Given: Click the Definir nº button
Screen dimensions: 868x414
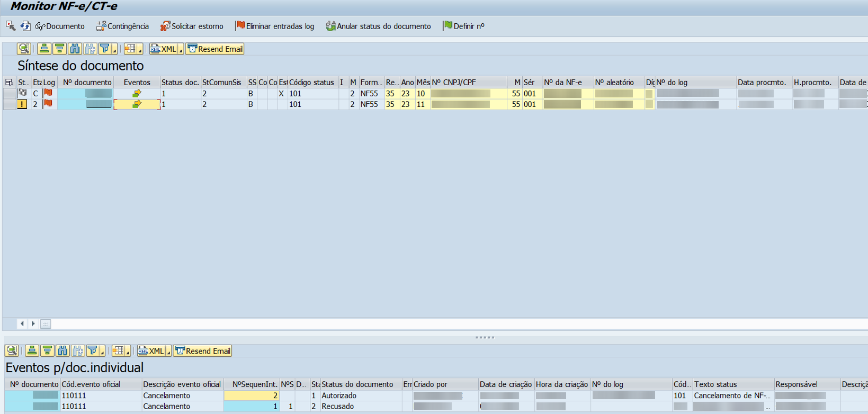Looking at the screenshot, I should 464,26.
